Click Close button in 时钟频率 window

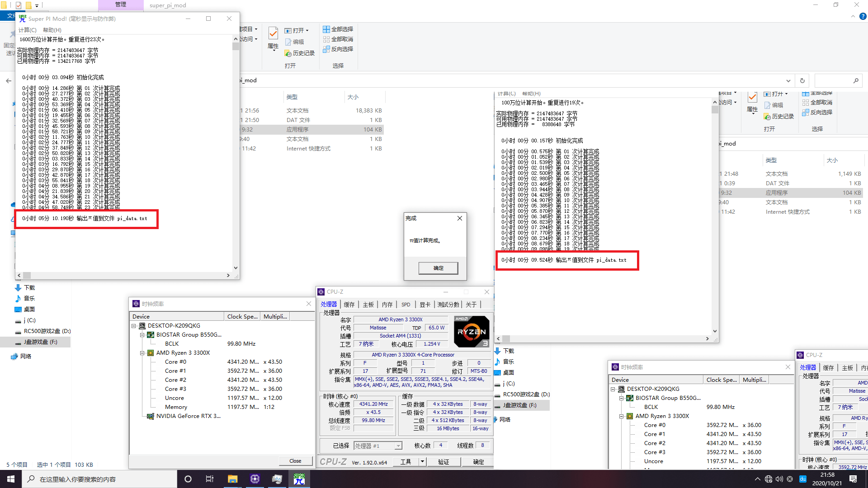pos(295,461)
